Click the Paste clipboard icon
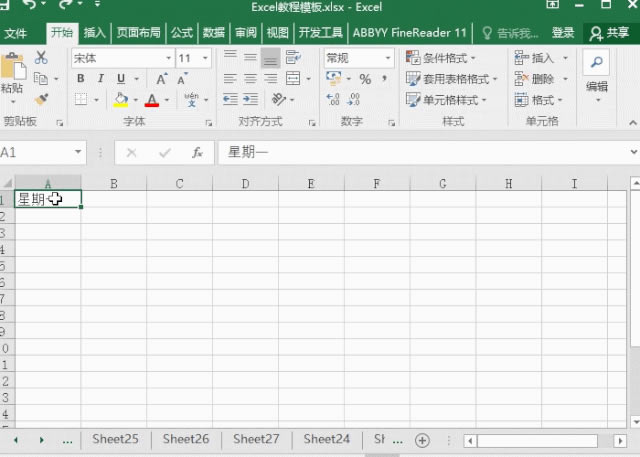640x457 pixels. coord(13,67)
